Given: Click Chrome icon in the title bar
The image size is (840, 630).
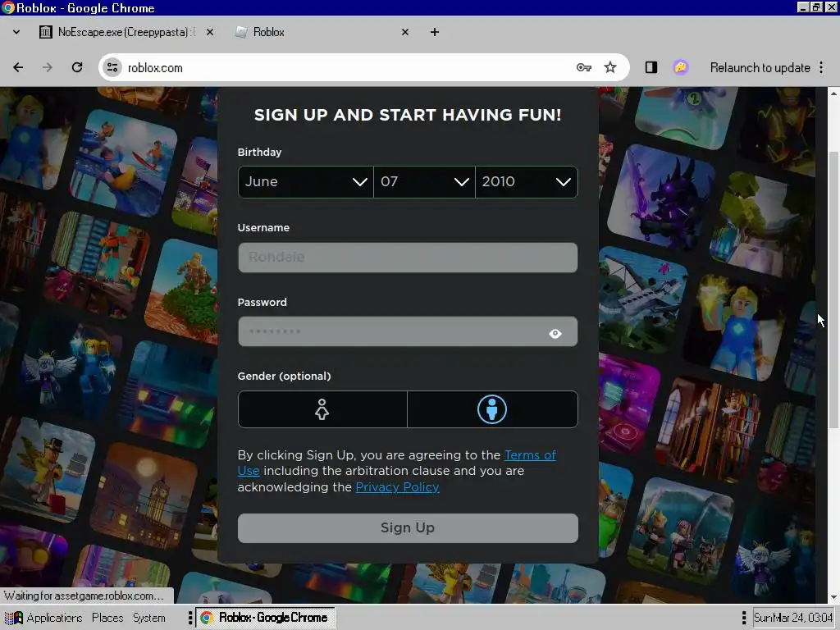Looking at the screenshot, I should click(x=8, y=7).
